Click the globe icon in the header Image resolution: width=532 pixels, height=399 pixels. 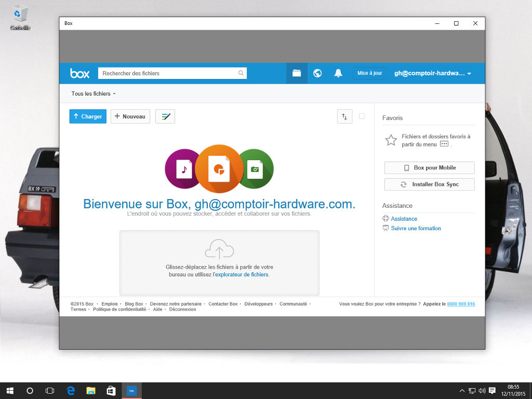[317, 73]
